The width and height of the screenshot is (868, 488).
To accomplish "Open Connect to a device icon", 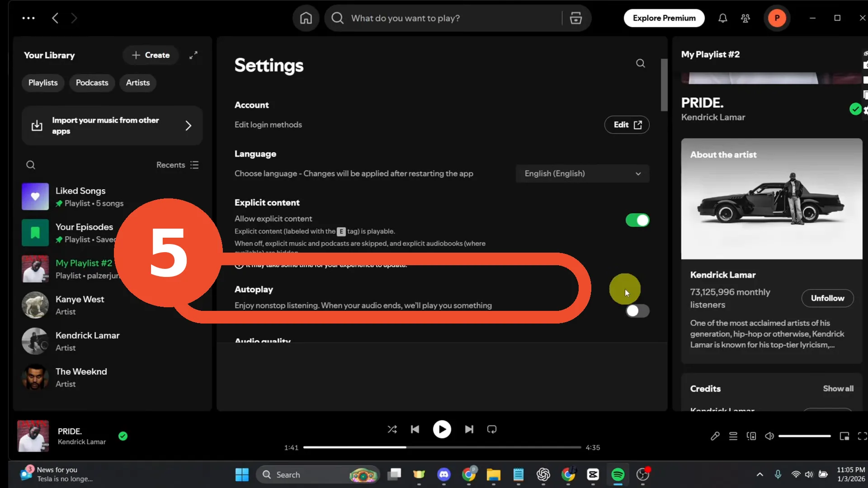I will (751, 436).
